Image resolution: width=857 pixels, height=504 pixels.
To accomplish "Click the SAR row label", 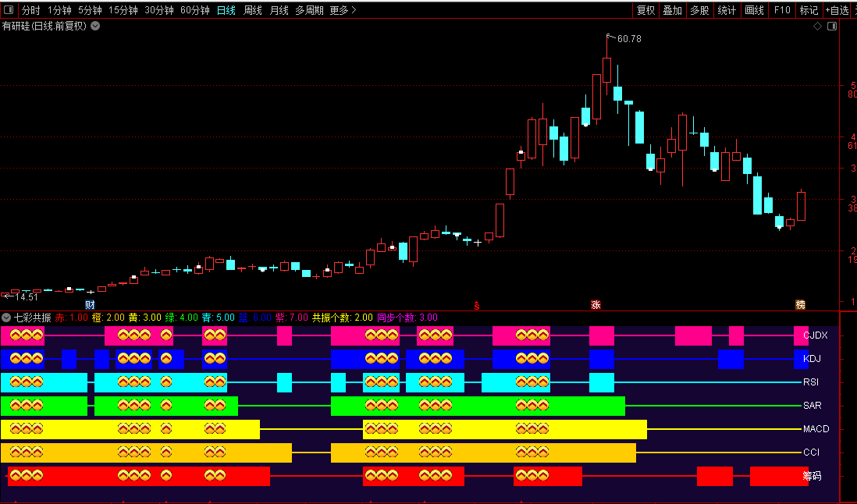I will (812, 406).
